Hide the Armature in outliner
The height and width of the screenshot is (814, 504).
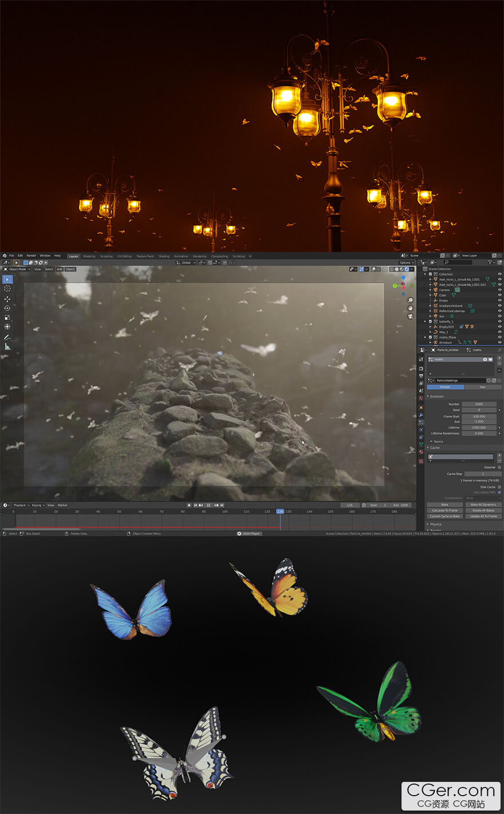click(x=500, y=342)
